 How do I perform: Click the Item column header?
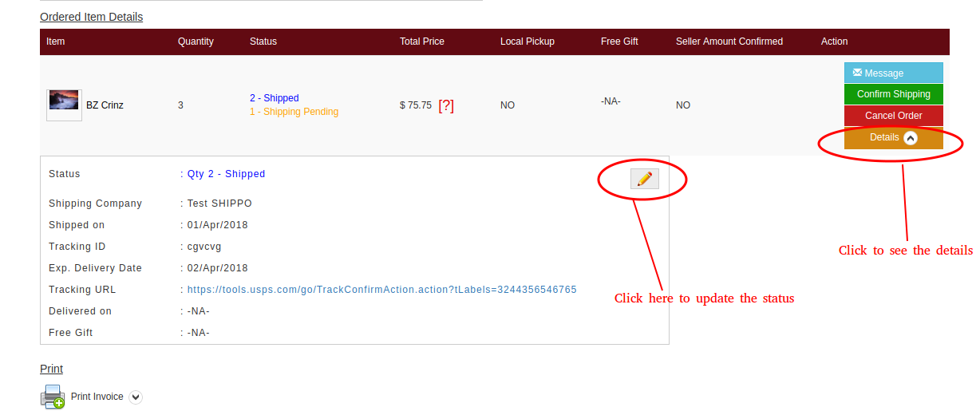click(56, 41)
